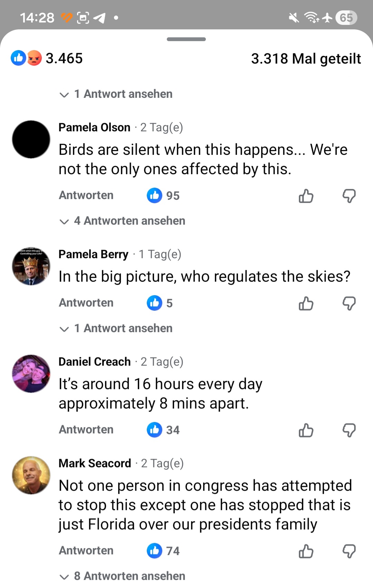Screen dimensions: 373x588
Task: Thumbs down Pamela Berry's comment
Action: (x=349, y=304)
